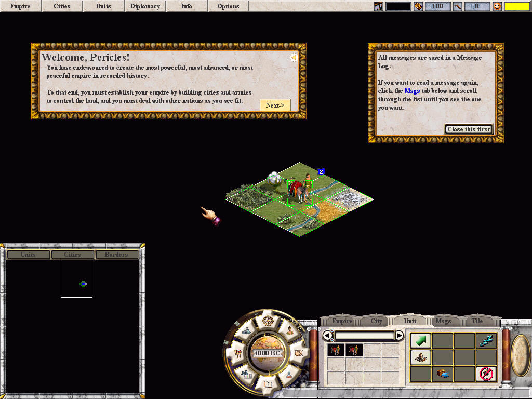Image resolution: width=532 pixels, height=399 pixels.
Task: Click the city skyline button on the dial
Action: [x=246, y=330]
